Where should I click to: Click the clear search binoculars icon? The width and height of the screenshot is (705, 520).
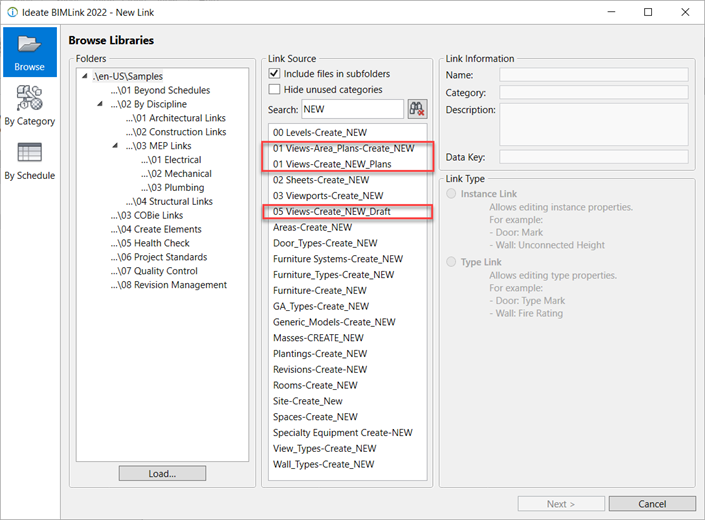[x=417, y=108]
